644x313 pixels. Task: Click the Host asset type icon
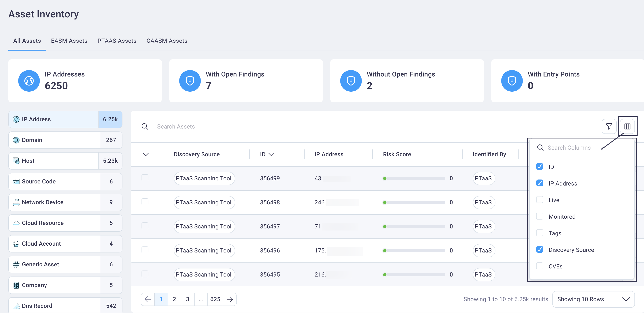(x=16, y=161)
